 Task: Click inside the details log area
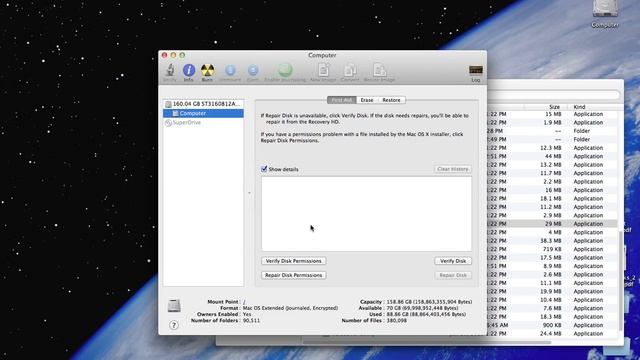click(x=367, y=214)
